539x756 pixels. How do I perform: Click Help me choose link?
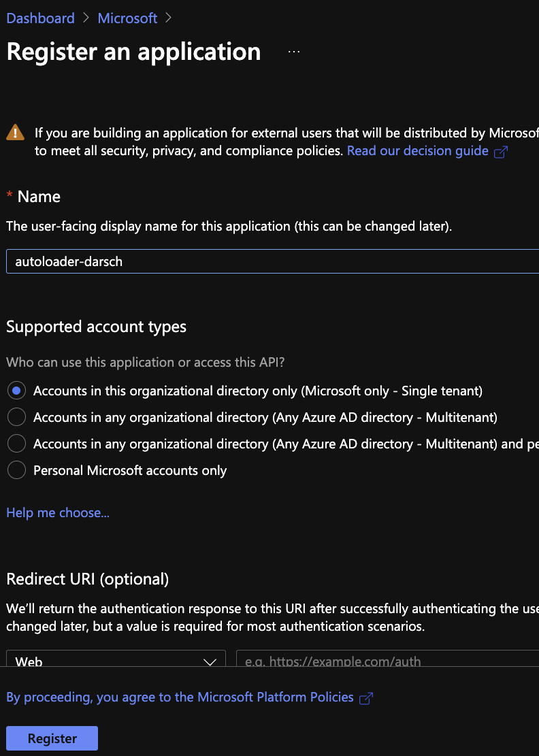coord(58,512)
